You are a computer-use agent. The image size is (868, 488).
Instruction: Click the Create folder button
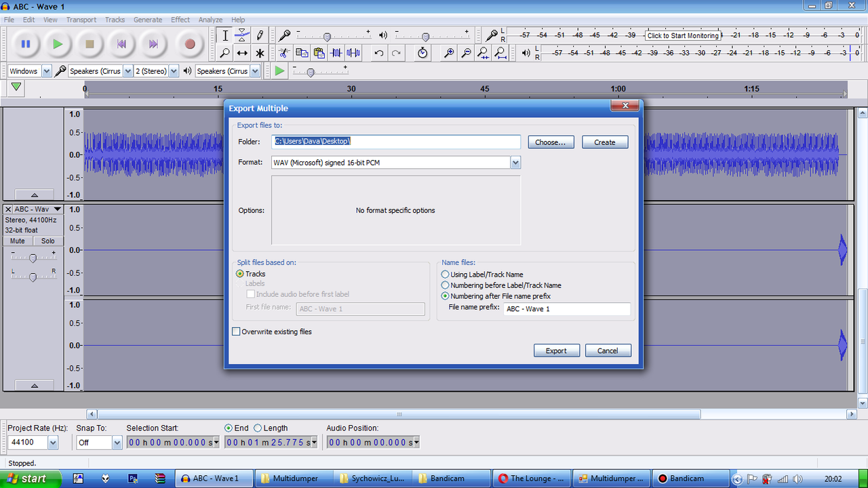[x=605, y=142]
